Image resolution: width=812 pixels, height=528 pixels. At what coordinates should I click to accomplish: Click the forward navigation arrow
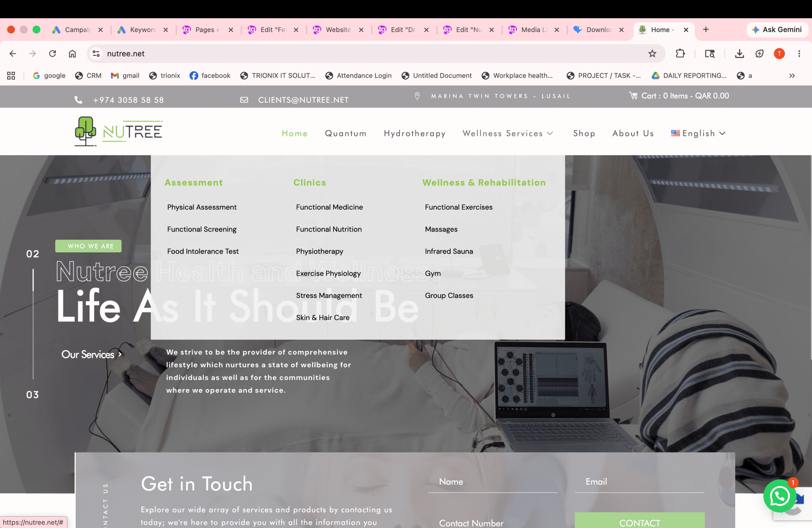(32, 54)
